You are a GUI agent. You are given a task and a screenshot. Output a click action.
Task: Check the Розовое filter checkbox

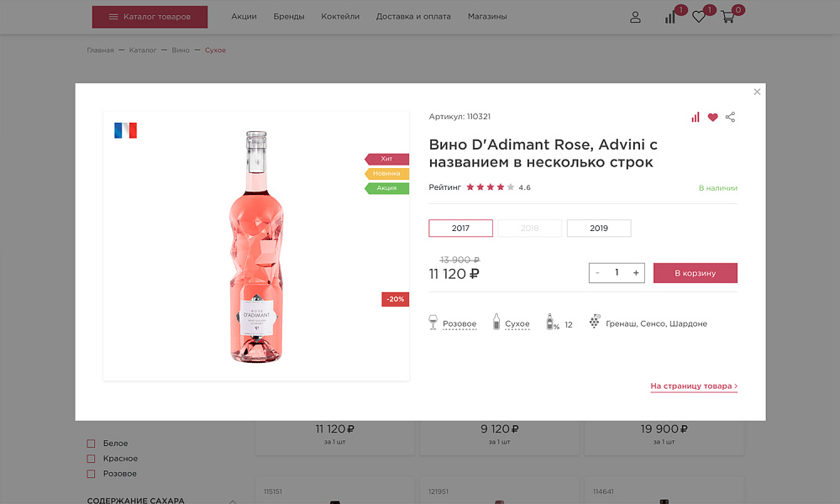coord(90,473)
